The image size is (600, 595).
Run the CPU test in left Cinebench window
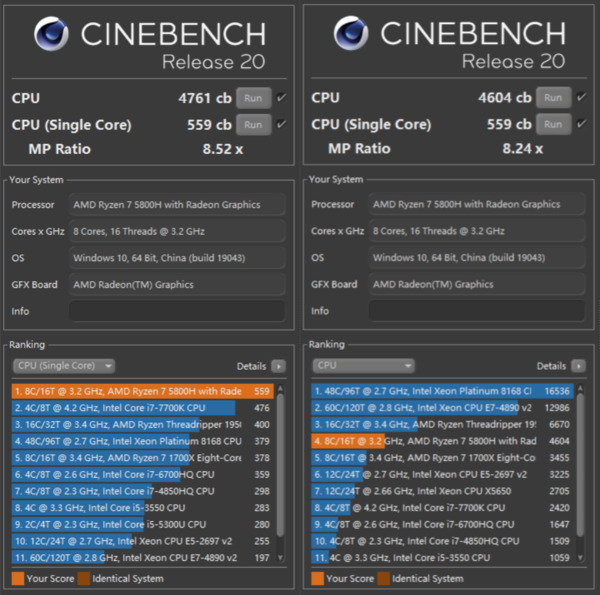pyautogui.click(x=253, y=98)
